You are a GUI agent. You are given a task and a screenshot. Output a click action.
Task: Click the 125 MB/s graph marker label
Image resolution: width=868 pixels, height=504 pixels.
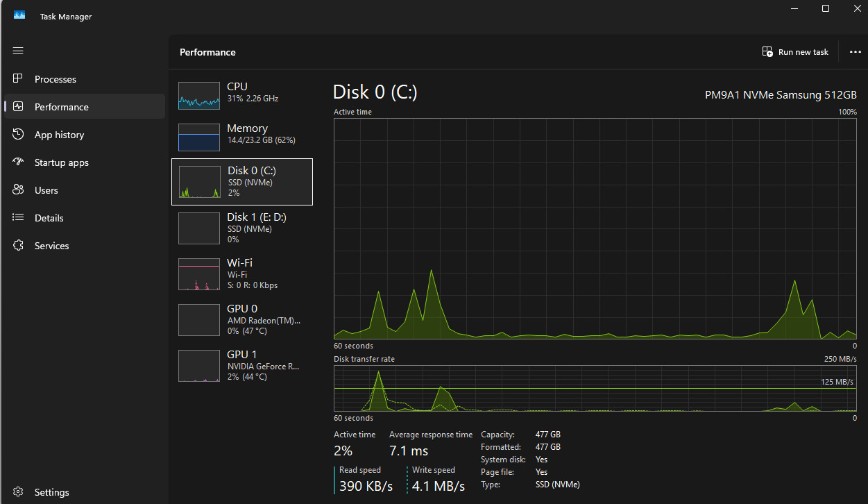click(837, 382)
